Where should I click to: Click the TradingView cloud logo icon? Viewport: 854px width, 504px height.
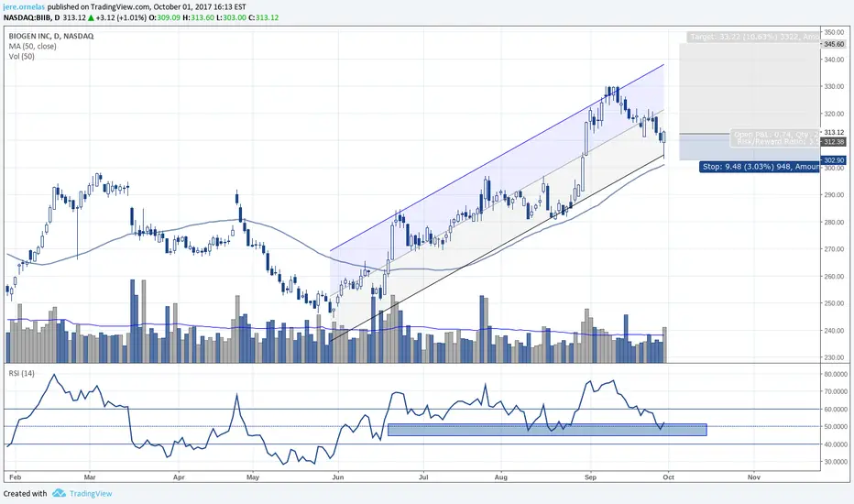pyautogui.click(x=59, y=493)
